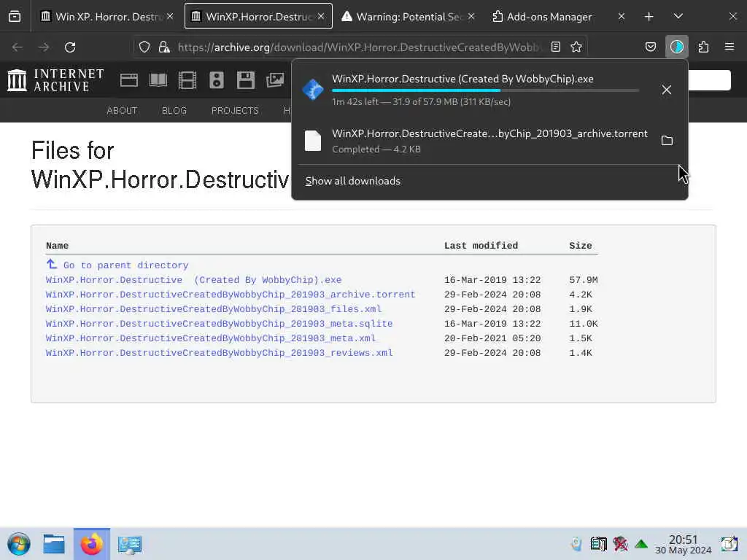Cancel the WinXP.Horror exe download
Screen dimensions: 747x560
(x=667, y=90)
